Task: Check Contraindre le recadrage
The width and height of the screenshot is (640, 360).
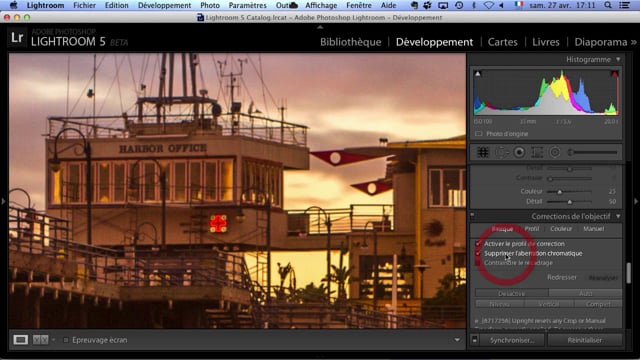Action: [478, 263]
